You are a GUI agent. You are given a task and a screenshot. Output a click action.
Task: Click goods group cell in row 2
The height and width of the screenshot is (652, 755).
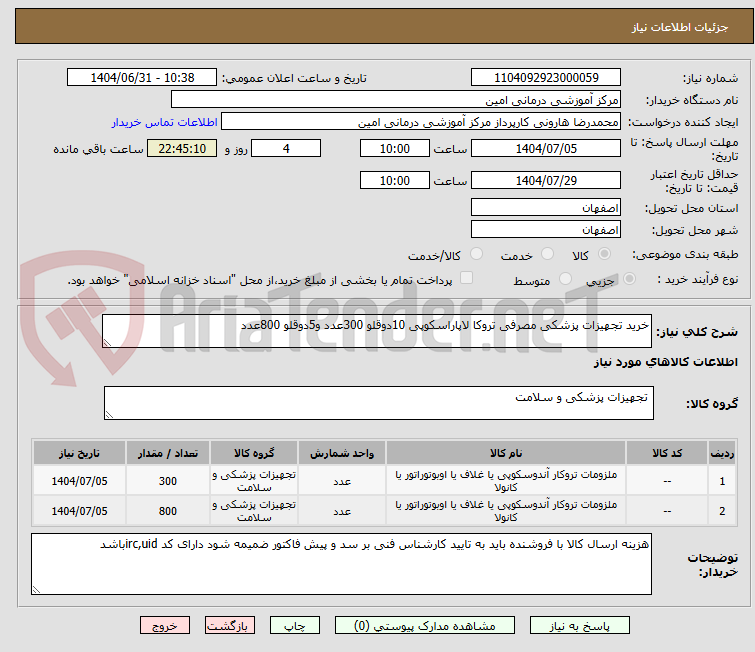pos(254,511)
